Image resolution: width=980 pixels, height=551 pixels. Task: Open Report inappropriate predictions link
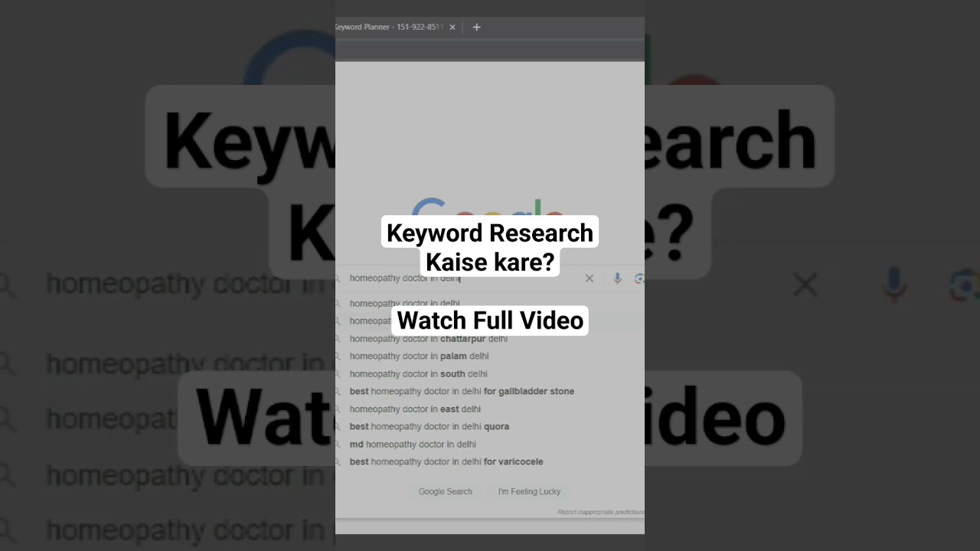click(x=601, y=512)
